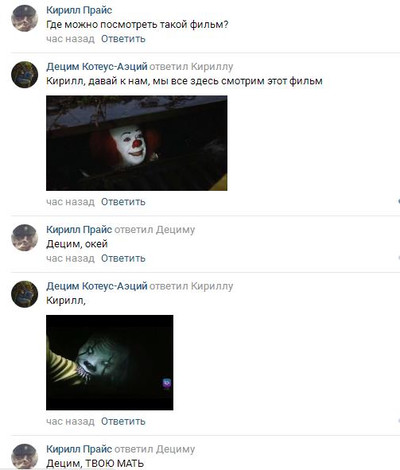This screenshot has width=400, height=470.
Task: Open Кирилл Прайс avatar in first comment
Action: (x=25, y=18)
